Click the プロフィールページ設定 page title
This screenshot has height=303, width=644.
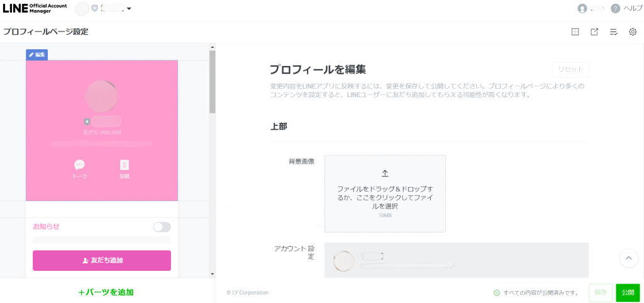coord(45,31)
